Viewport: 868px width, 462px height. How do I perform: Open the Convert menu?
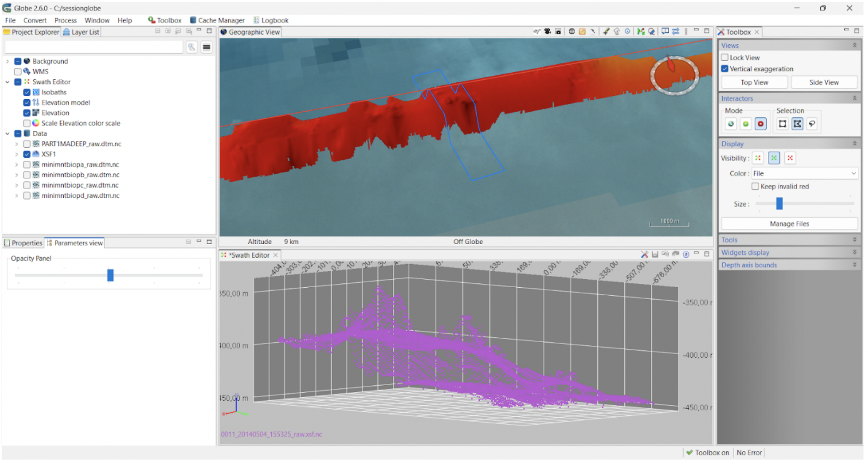point(35,20)
